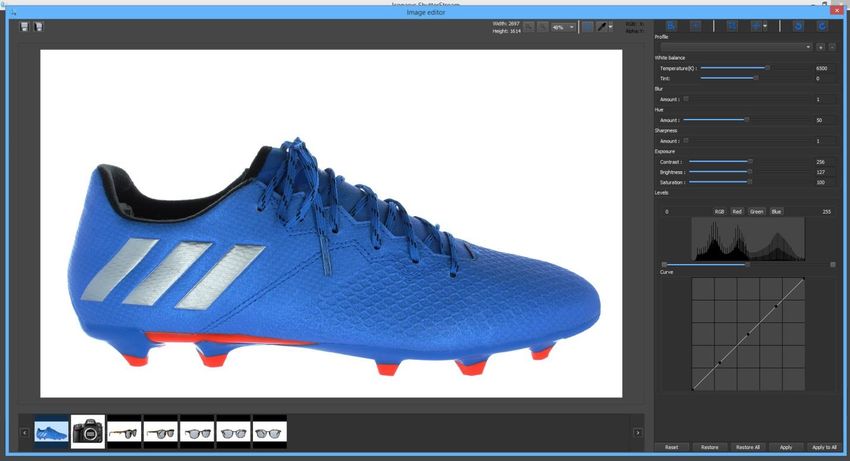Click the levels black point handle
Viewport: 850px width, 461px height.
664,265
